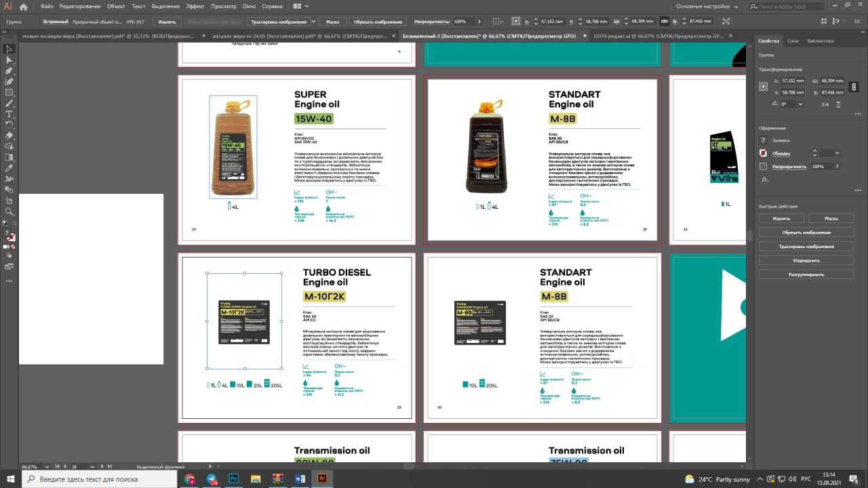The height and width of the screenshot is (488, 868).
Task: Open the Объект menu
Action: [116, 6]
